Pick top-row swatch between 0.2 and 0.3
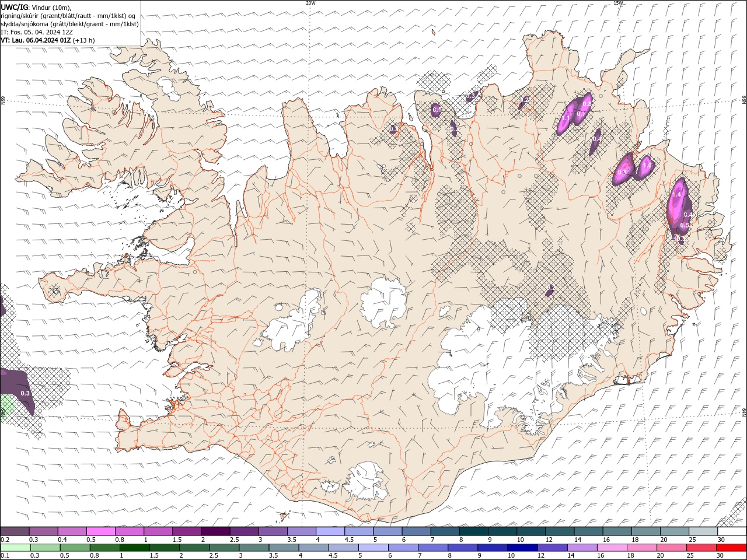This screenshot has height=560, width=747. [15, 531]
